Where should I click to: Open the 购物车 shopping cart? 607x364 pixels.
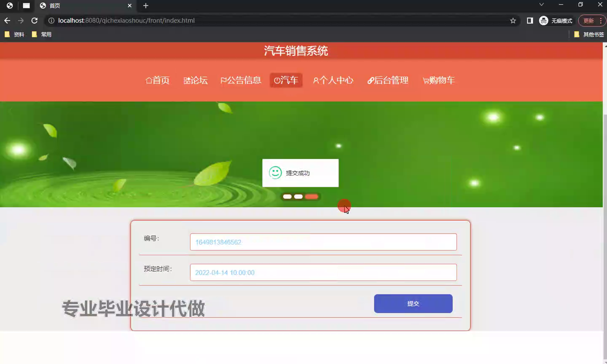tap(439, 80)
